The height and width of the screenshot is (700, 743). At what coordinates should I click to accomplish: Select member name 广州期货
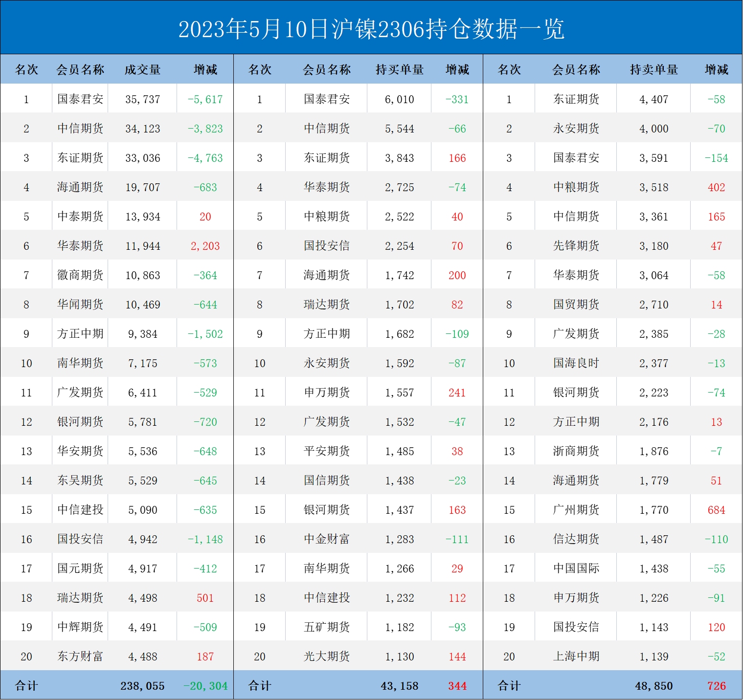tap(576, 509)
